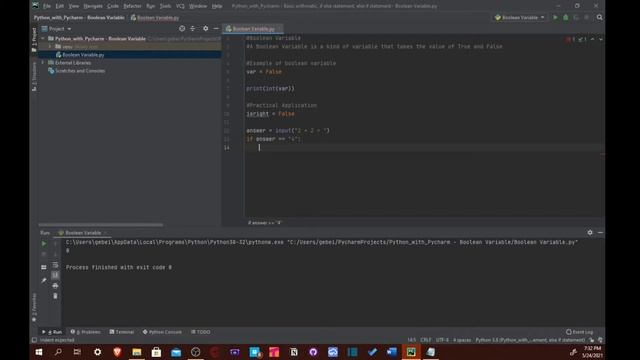Open the Python Console tab
The height and width of the screenshot is (360, 640).
[x=162, y=332]
